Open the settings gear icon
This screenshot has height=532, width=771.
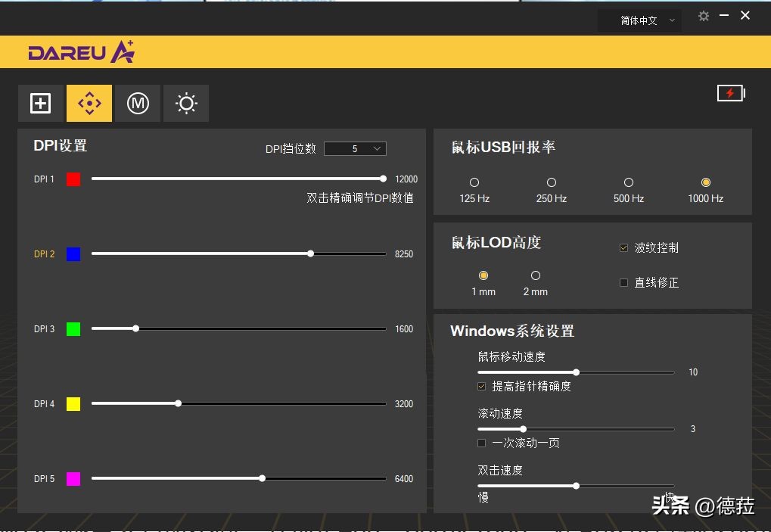[x=704, y=15]
